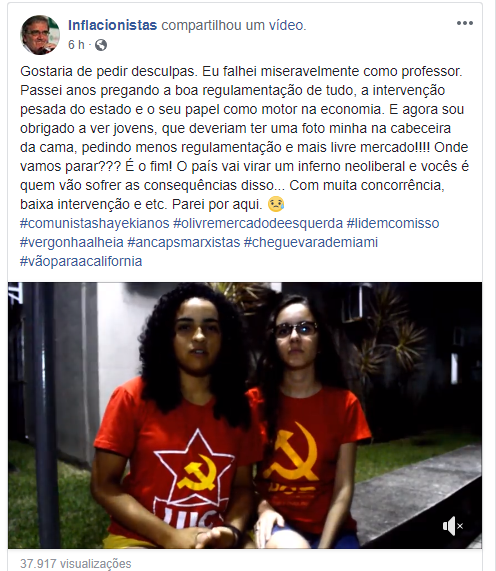Image resolution: width=496 pixels, height=571 pixels.
Task: Click the public globe privacy icon
Action: [x=101, y=45]
